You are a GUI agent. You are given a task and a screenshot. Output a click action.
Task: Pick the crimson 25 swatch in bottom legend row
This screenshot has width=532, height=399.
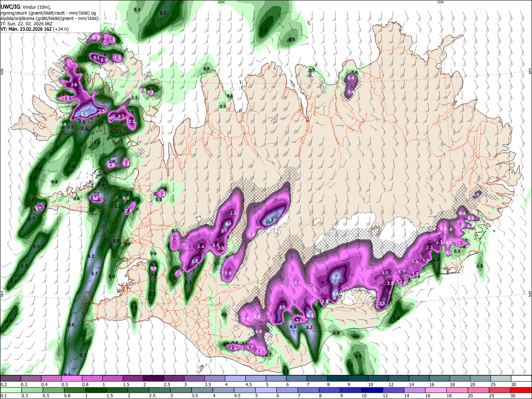pyautogui.click(x=500, y=390)
